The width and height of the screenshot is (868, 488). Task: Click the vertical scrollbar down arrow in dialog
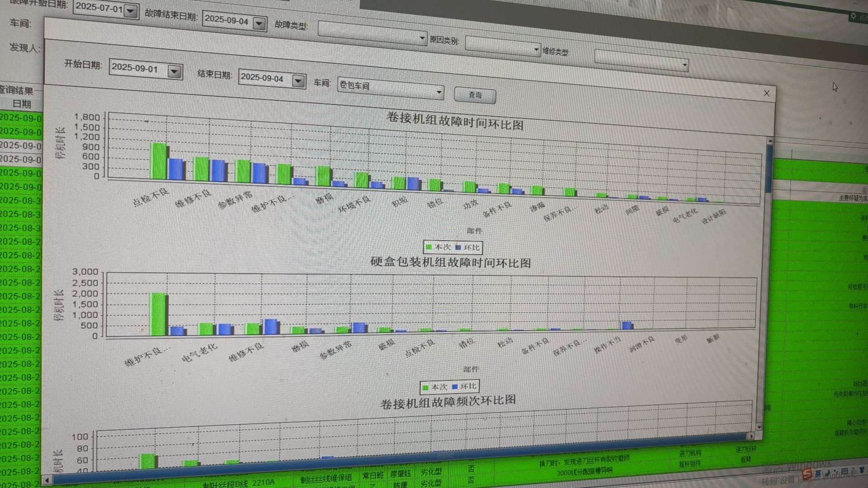coord(759,427)
